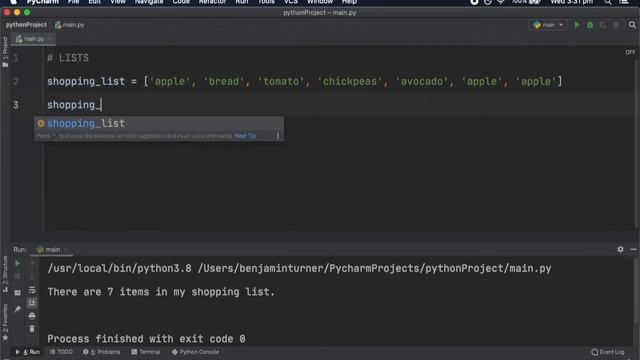Expand the Project side panel
The width and height of the screenshot is (640, 360).
[x=5, y=52]
